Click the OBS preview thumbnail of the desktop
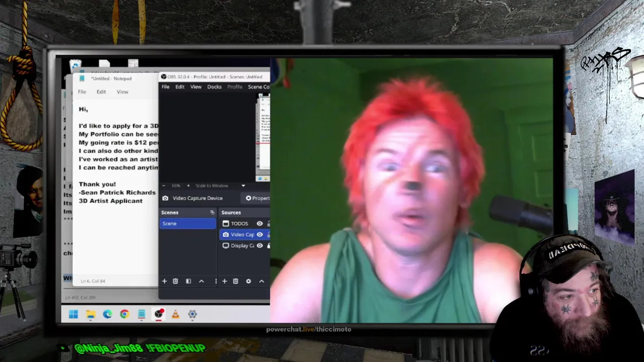 263,138
